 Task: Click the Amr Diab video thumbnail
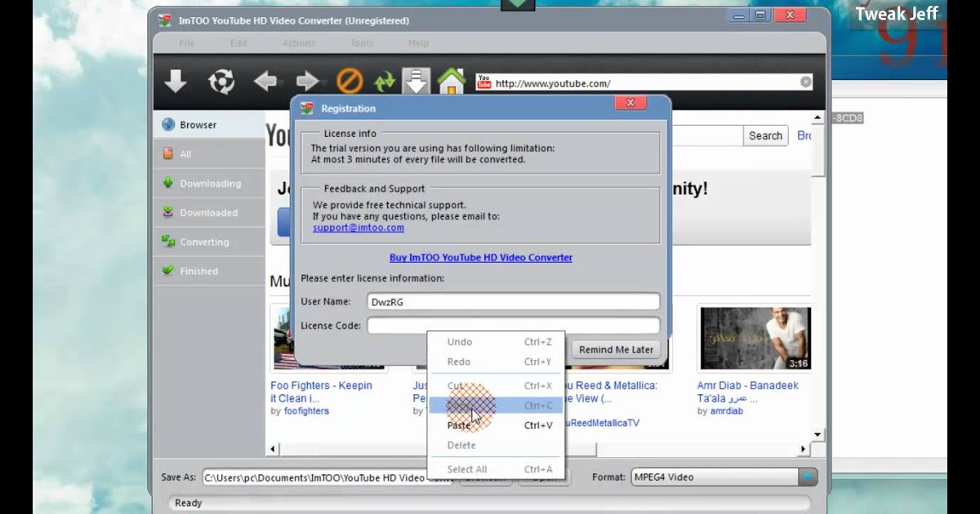point(755,338)
